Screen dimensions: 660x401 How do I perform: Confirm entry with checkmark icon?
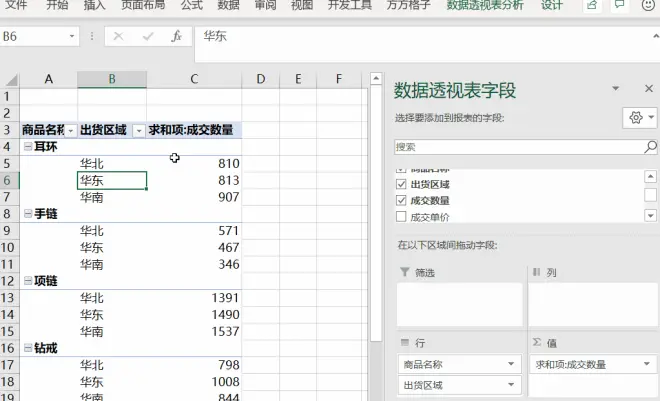click(x=148, y=37)
